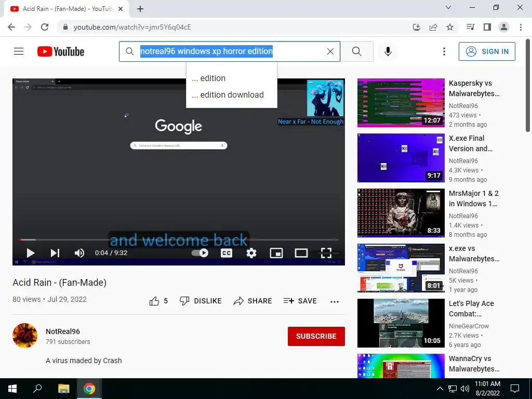The image size is (532, 399).
Task: Open Let's Play Ace Combat thumbnail
Action: click(401, 323)
